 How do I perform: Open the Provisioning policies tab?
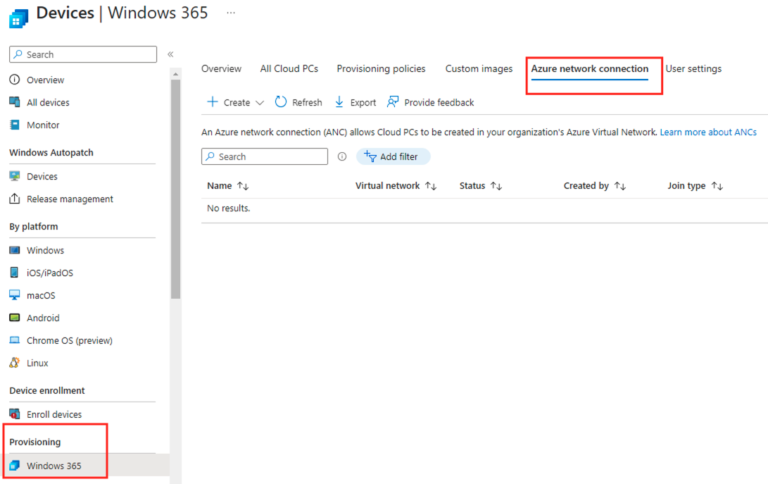pyautogui.click(x=381, y=69)
